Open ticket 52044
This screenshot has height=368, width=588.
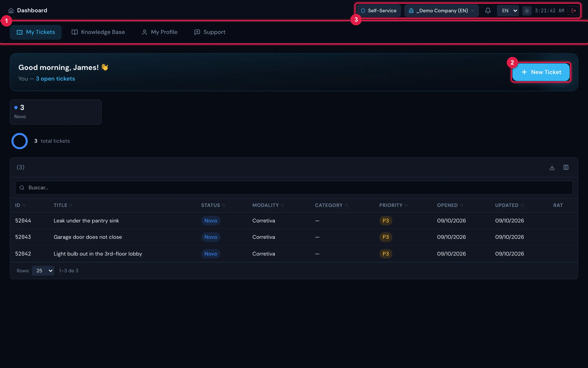click(x=294, y=221)
